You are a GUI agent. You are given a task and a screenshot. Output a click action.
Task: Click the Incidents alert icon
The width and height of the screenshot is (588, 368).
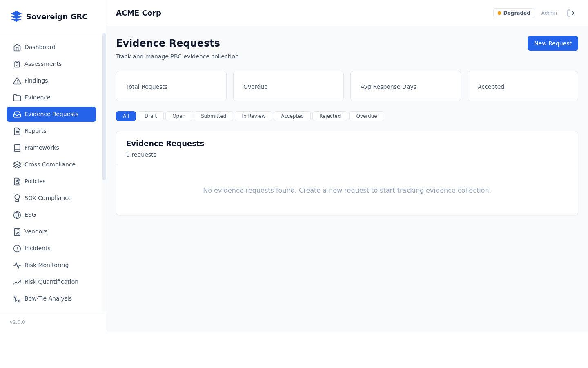point(17,248)
